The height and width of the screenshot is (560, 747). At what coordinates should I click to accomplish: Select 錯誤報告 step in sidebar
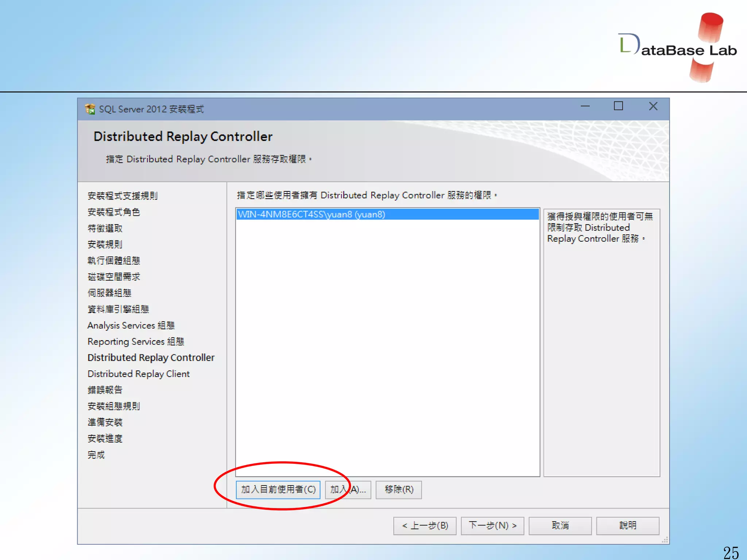pos(105,390)
